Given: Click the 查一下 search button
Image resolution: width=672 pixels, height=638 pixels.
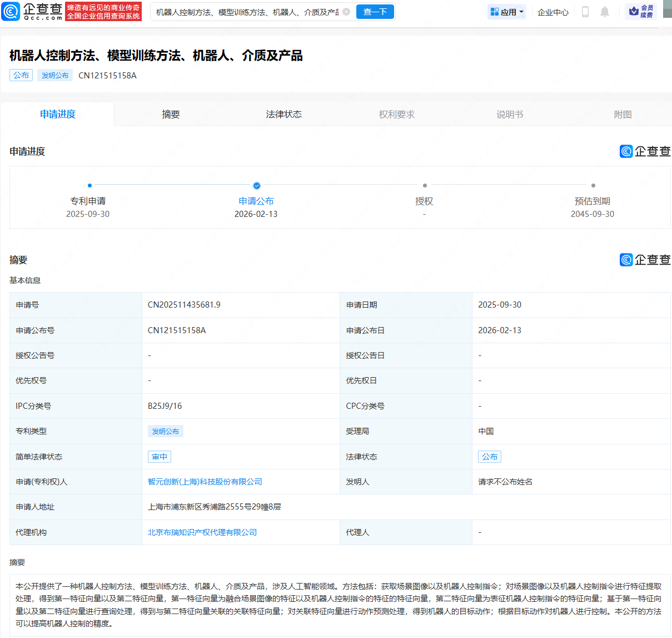Looking at the screenshot, I should pos(375,11).
